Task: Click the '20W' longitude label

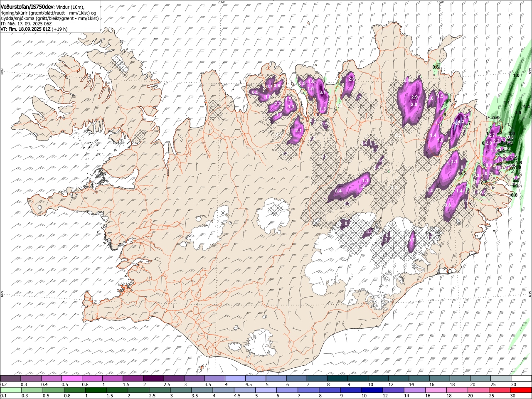Action: tap(221, 2)
